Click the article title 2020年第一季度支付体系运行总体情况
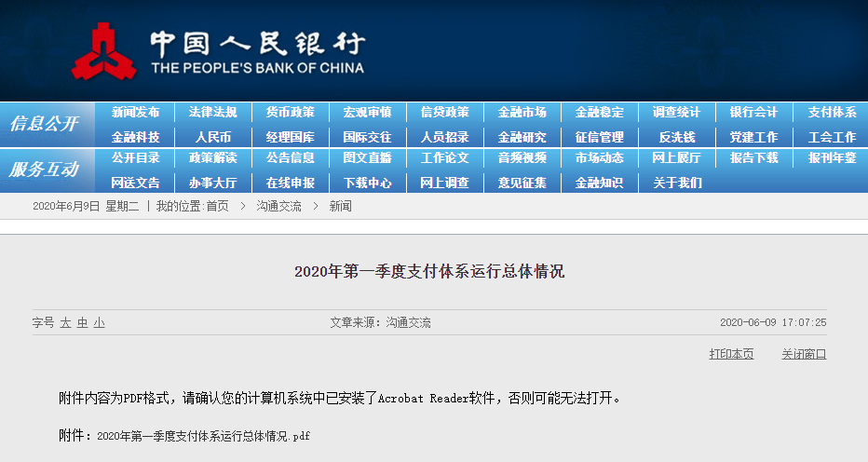868x462 pixels. pyautogui.click(x=429, y=271)
